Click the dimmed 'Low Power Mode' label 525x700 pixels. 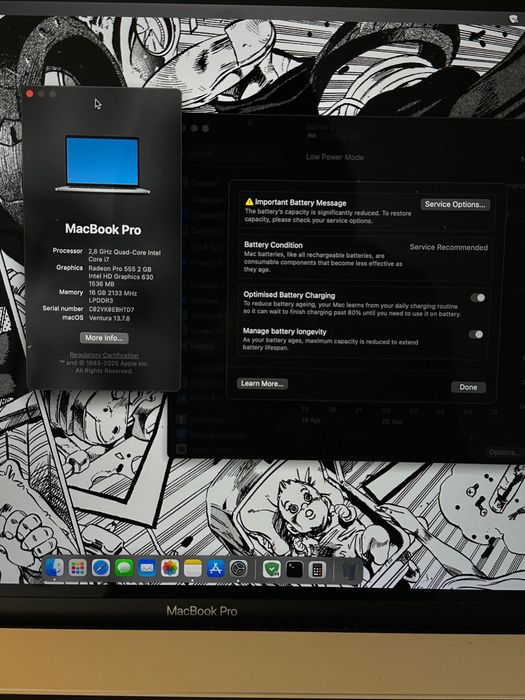(x=335, y=157)
